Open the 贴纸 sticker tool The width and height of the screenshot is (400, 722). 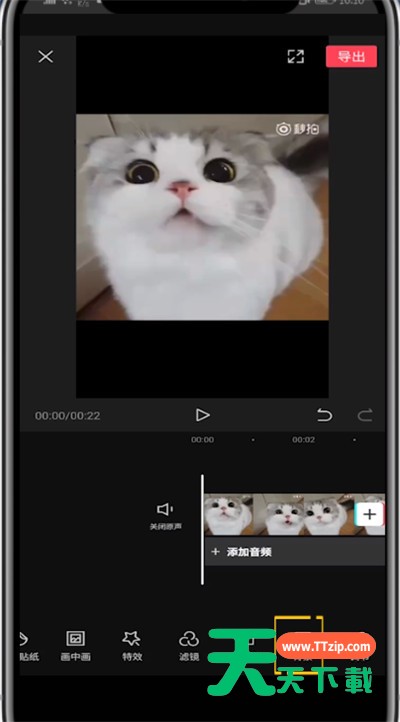point(29,646)
